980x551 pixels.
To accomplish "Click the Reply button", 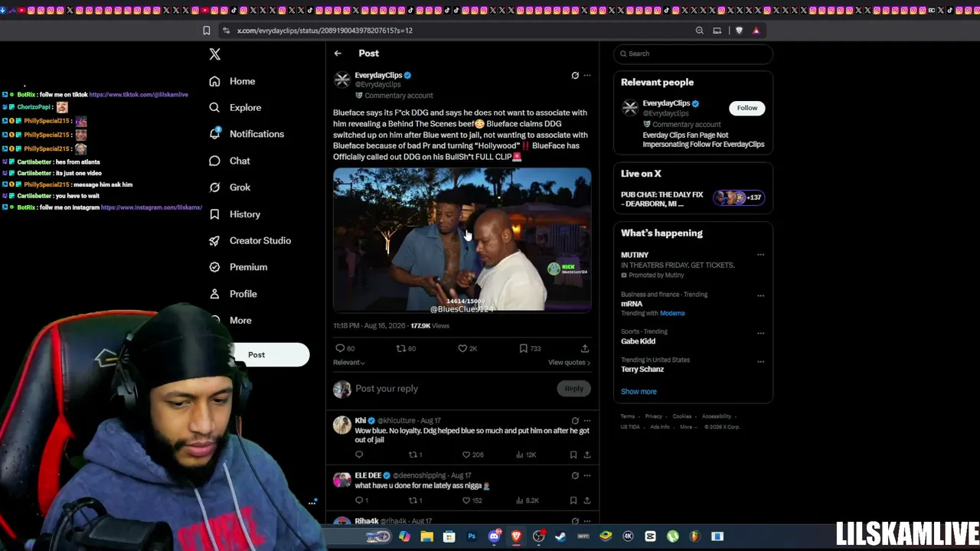I will tap(573, 389).
